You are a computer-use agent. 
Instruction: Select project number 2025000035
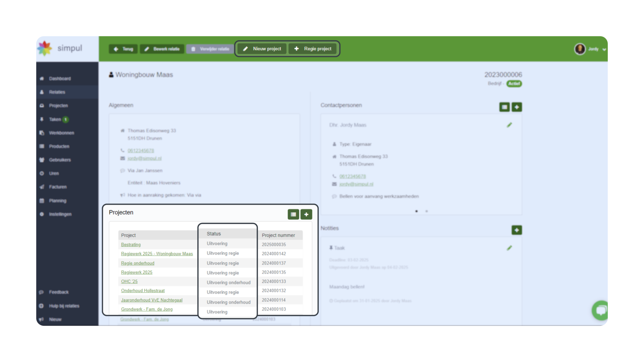tap(274, 244)
